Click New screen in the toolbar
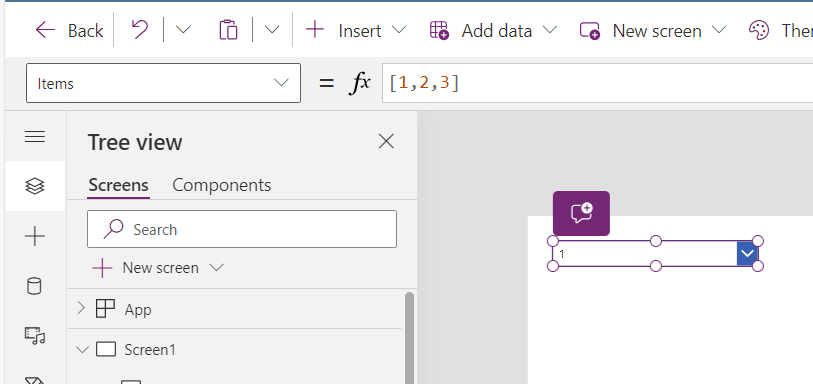 coord(640,31)
